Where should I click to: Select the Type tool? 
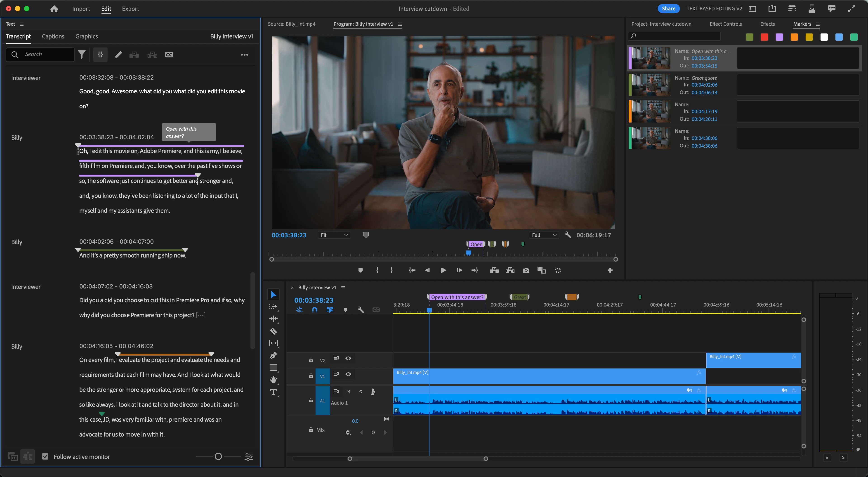point(273,392)
